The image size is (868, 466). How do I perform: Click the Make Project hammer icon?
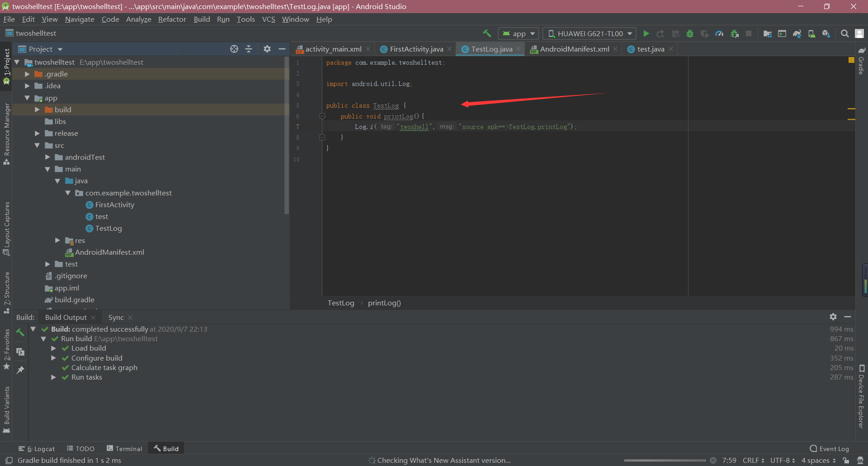pyautogui.click(x=487, y=33)
